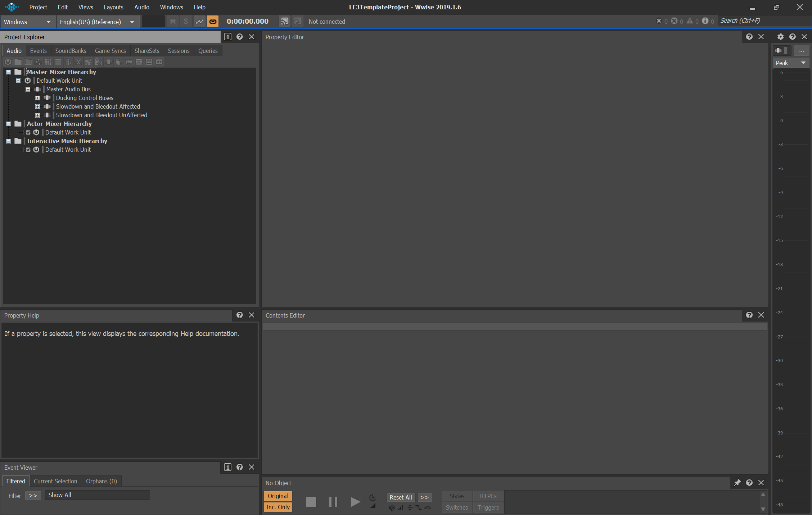The height and width of the screenshot is (515, 812).
Task: Click the outlined Virtual Folder toolbar icon
Action: [28, 62]
